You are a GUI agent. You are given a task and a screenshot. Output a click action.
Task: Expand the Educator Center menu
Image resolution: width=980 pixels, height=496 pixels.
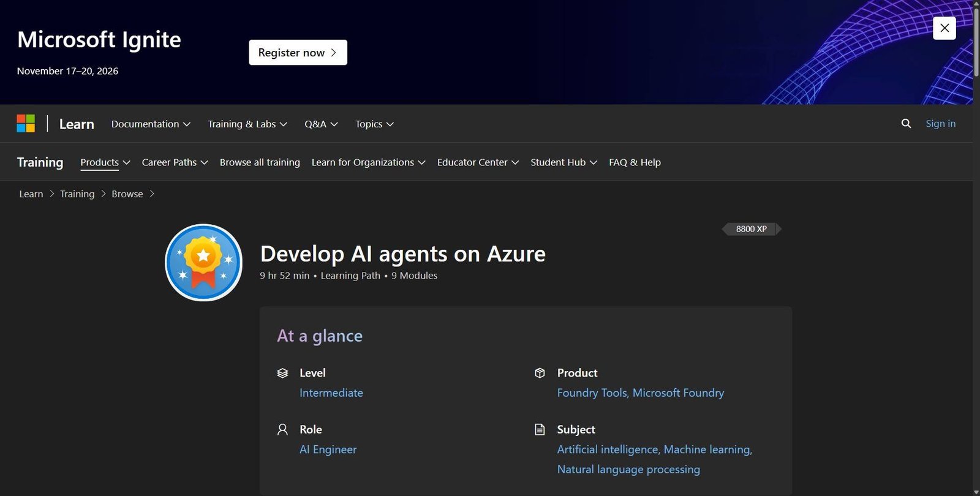click(478, 162)
